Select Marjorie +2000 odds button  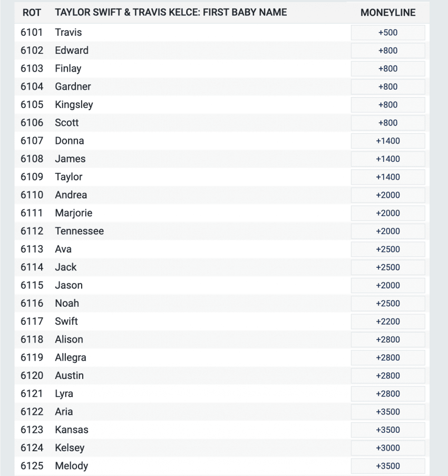pos(388,213)
